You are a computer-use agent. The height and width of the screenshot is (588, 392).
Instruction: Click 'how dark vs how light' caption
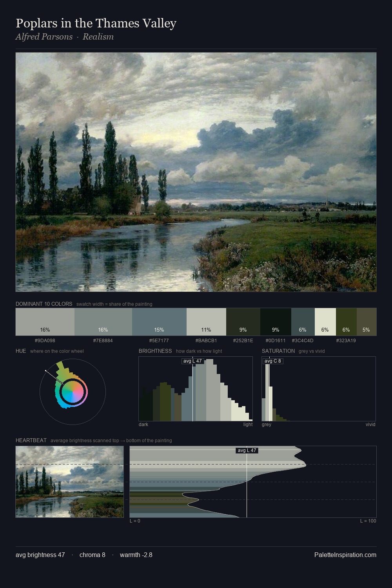[199, 351]
